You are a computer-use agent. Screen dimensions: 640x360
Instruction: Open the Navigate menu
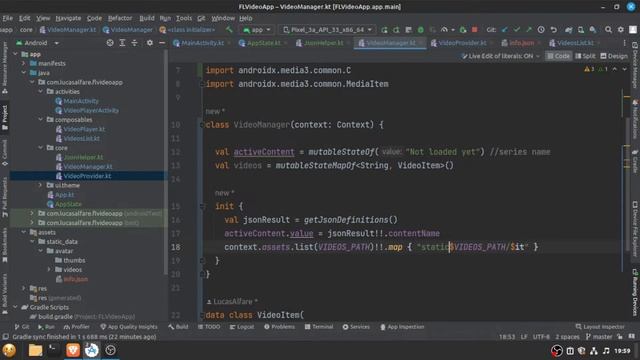[68, 18]
